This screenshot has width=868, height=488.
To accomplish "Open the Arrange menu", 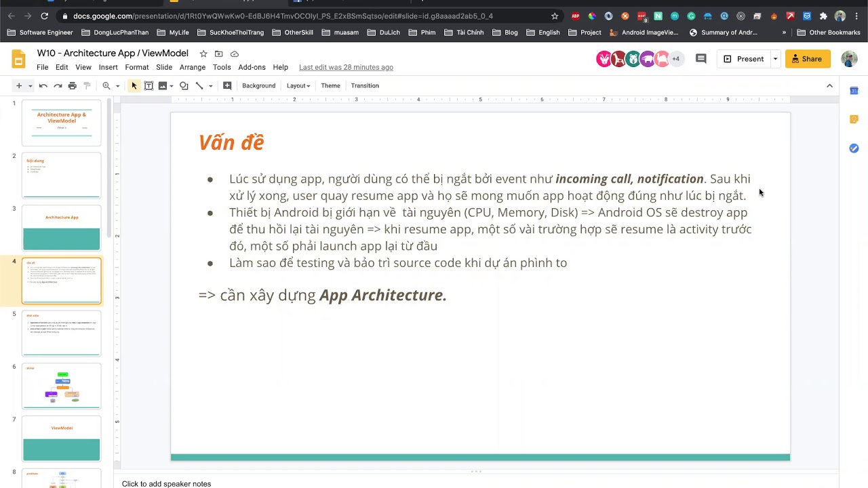I will click(x=193, y=67).
